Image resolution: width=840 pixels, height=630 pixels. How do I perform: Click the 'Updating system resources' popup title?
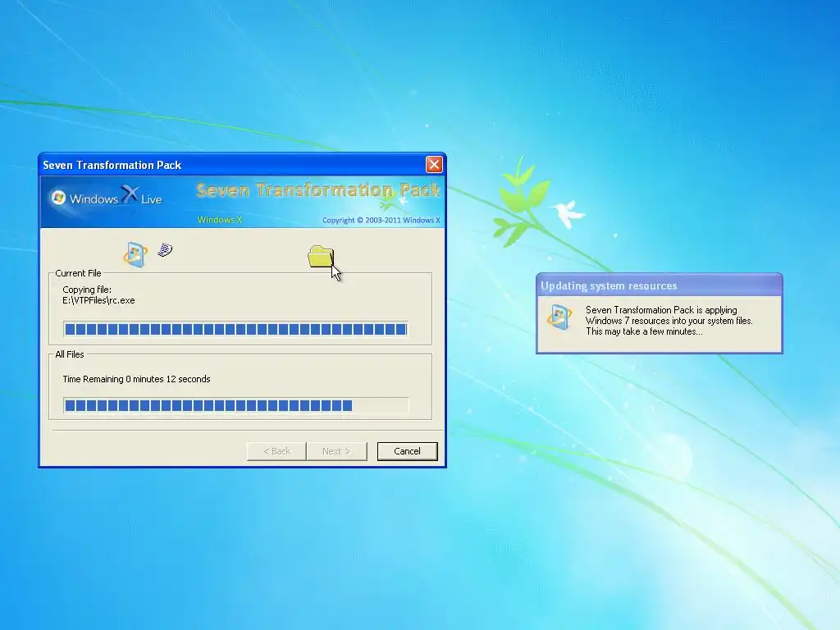pyautogui.click(x=609, y=285)
